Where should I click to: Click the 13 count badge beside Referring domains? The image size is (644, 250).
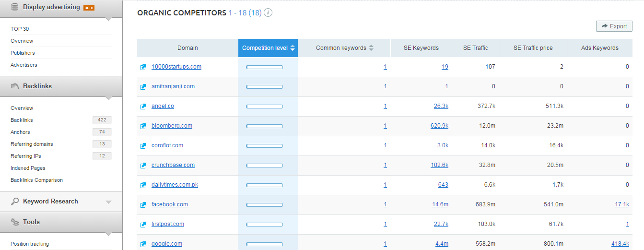pyautogui.click(x=102, y=144)
